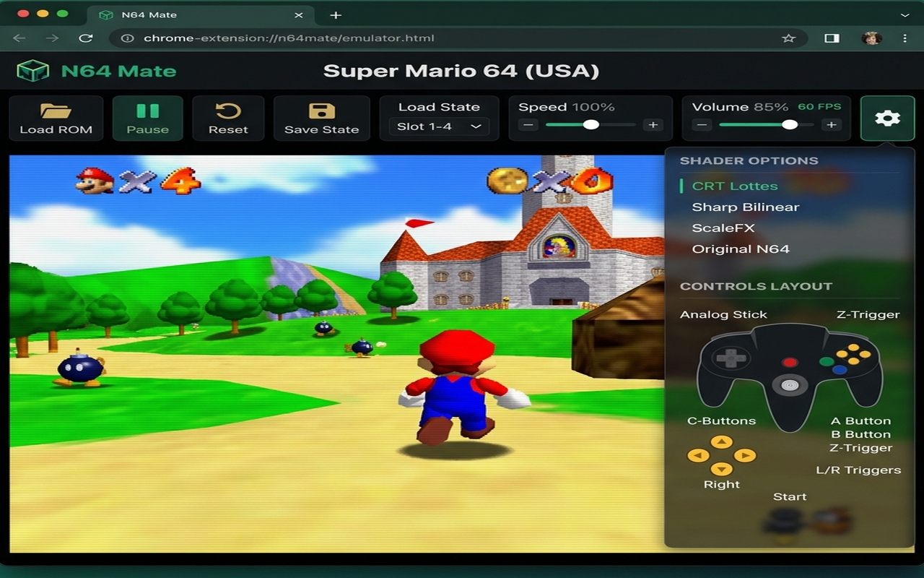Click the L/R Triggers label

point(858,470)
